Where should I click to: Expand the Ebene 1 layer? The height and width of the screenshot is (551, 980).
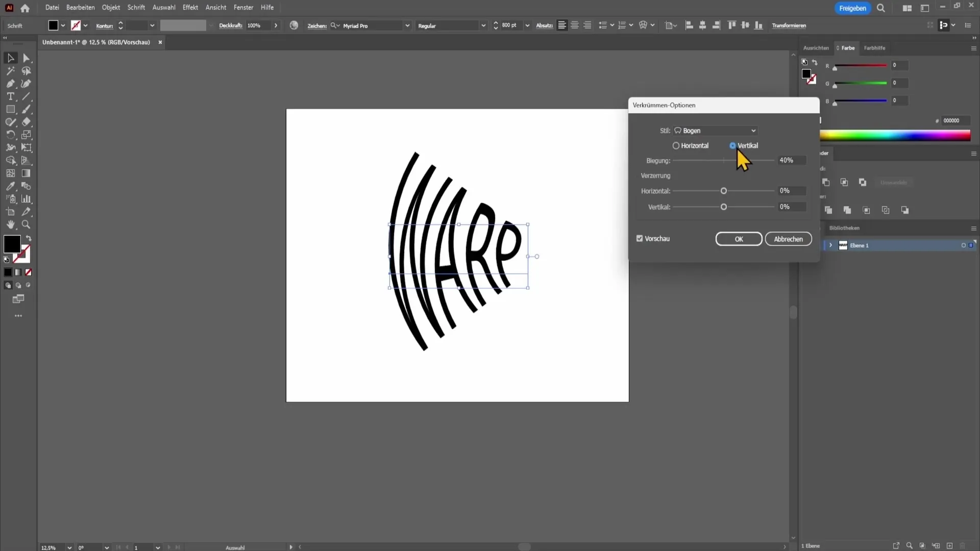(x=830, y=245)
